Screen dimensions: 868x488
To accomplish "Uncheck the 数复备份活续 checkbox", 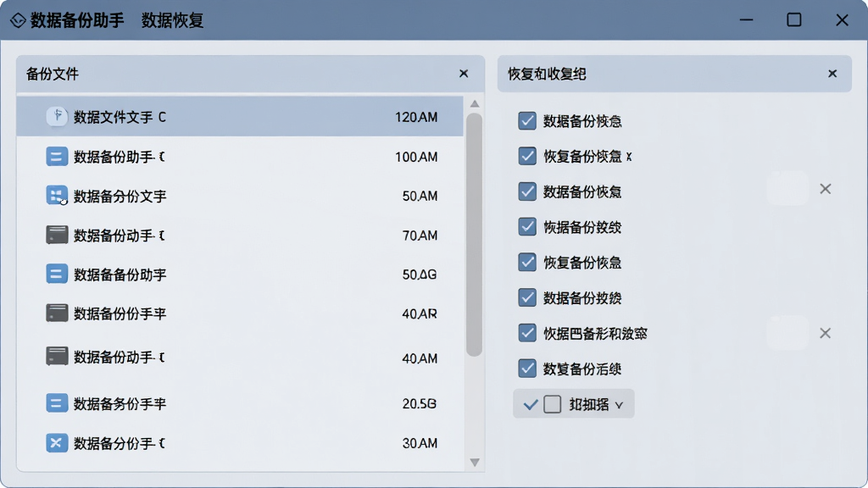I will pyautogui.click(x=527, y=369).
